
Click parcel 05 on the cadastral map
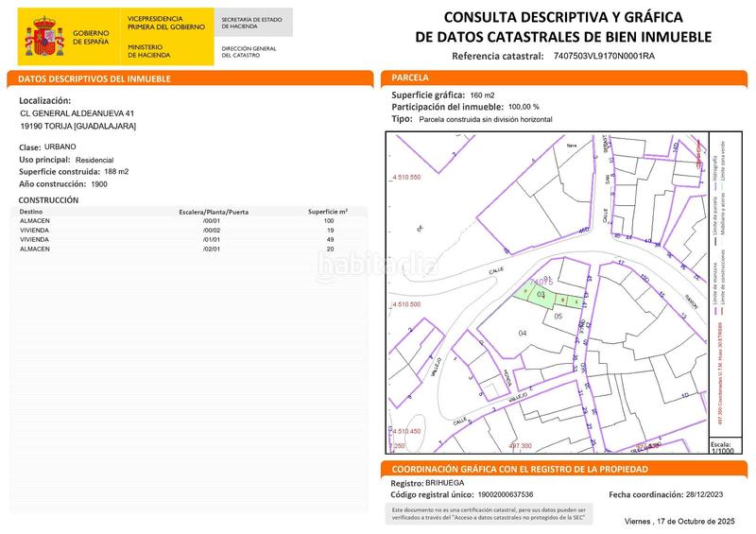pyautogui.click(x=558, y=317)
